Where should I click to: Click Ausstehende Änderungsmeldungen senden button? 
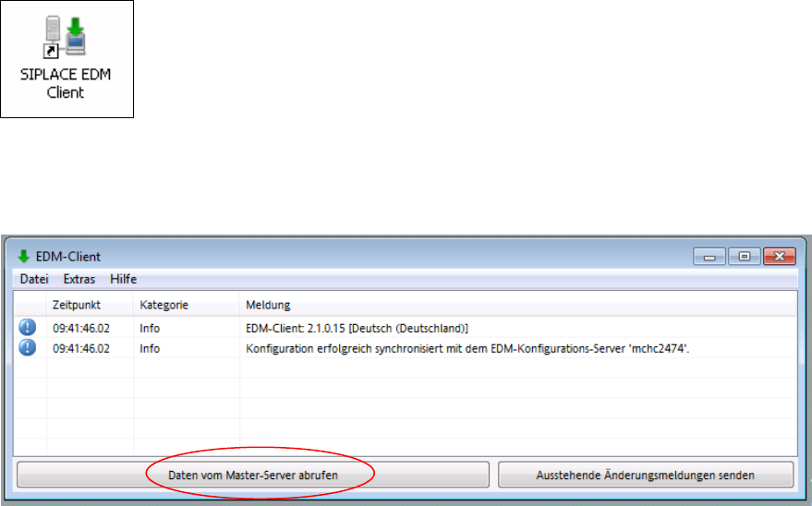(645, 475)
